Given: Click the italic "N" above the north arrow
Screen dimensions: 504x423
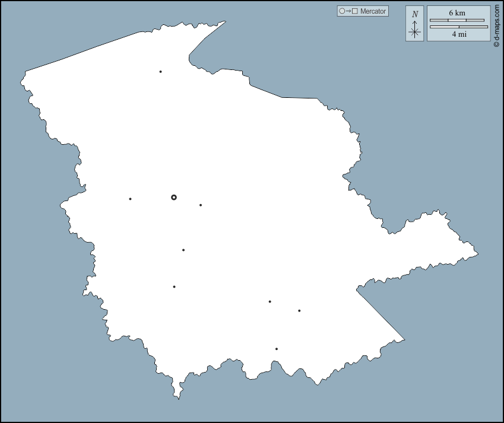Looking at the screenshot, I should pyautogui.click(x=414, y=14).
